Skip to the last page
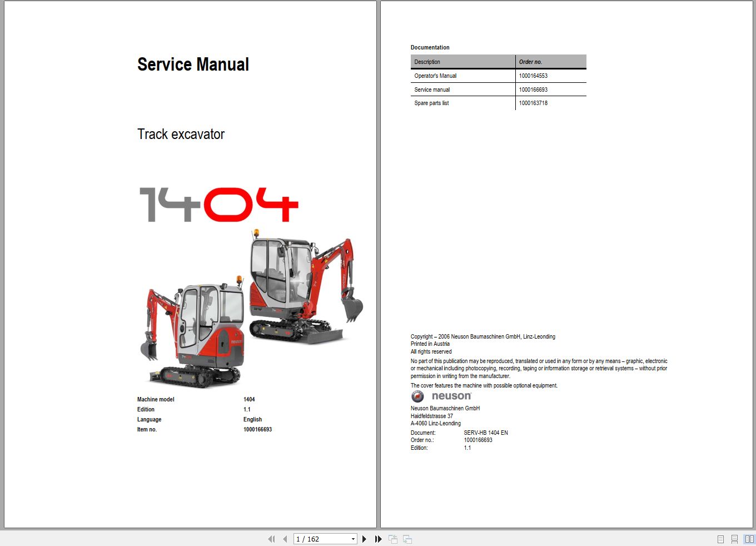 tap(378, 539)
